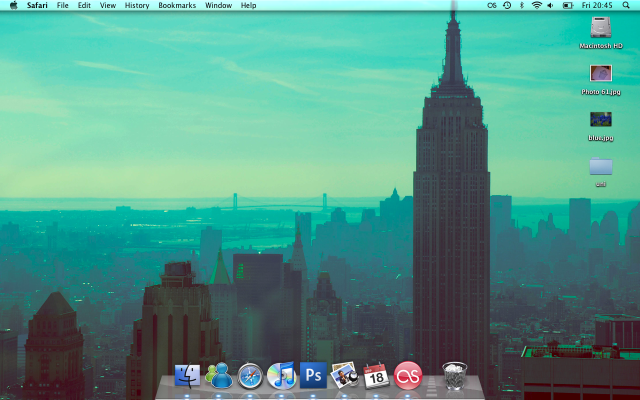Open the Wi-Fi status menu
The width and height of the screenshot is (640, 400).
536,5
